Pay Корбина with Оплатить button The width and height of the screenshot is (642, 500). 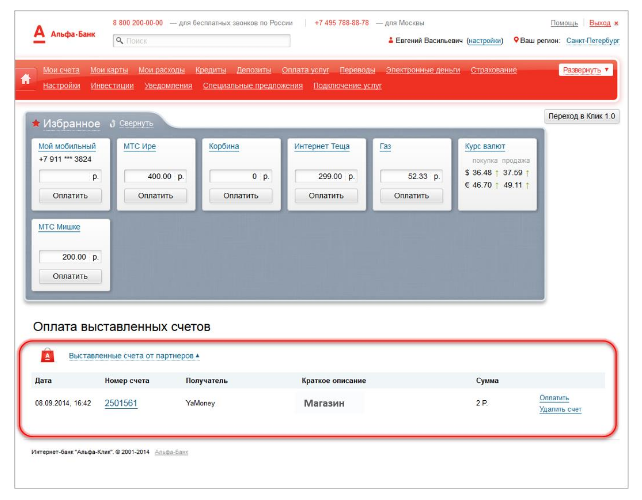coord(241,196)
